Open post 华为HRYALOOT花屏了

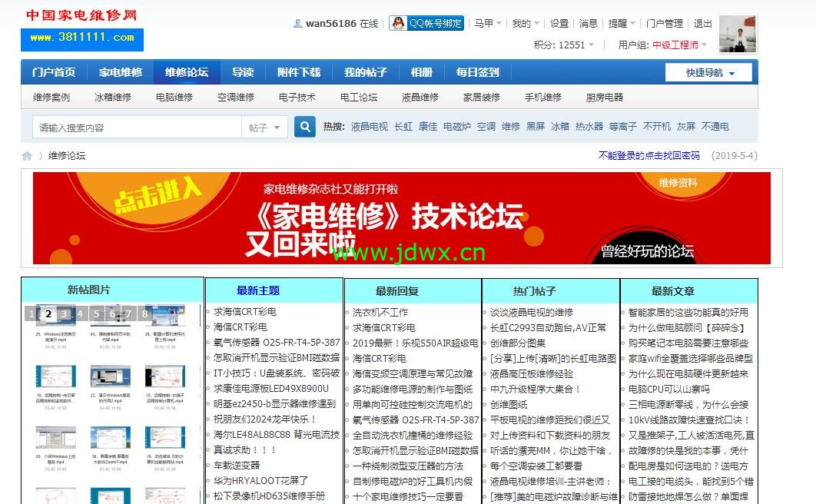[x=260, y=481]
